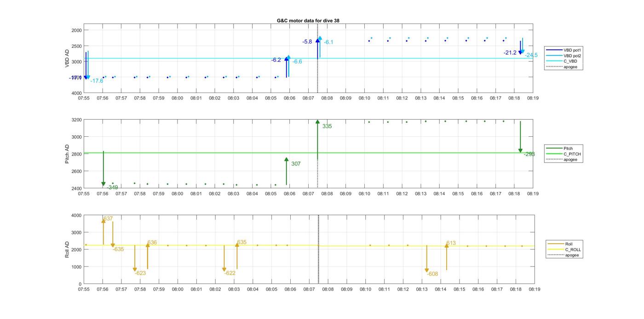Click the -608 roll move label
This screenshot has height=319, width=644.
click(x=432, y=274)
